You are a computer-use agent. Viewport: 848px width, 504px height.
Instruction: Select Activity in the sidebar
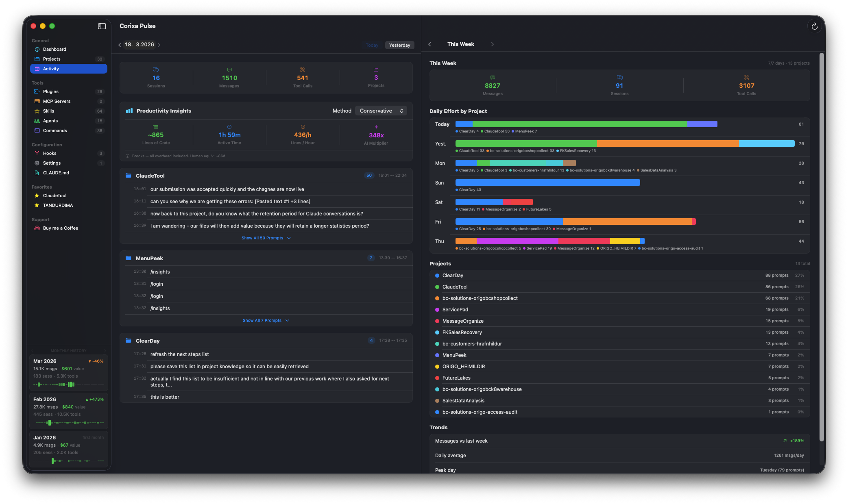point(50,69)
